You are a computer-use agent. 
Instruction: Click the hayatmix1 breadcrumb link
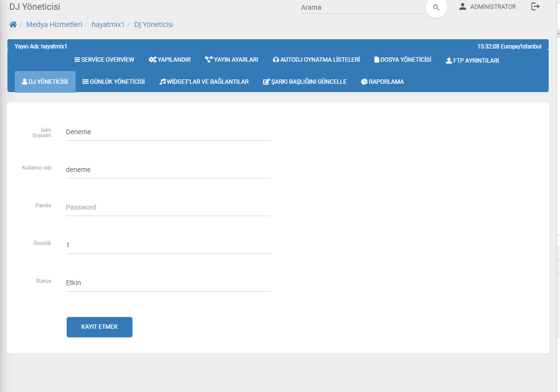(108, 24)
